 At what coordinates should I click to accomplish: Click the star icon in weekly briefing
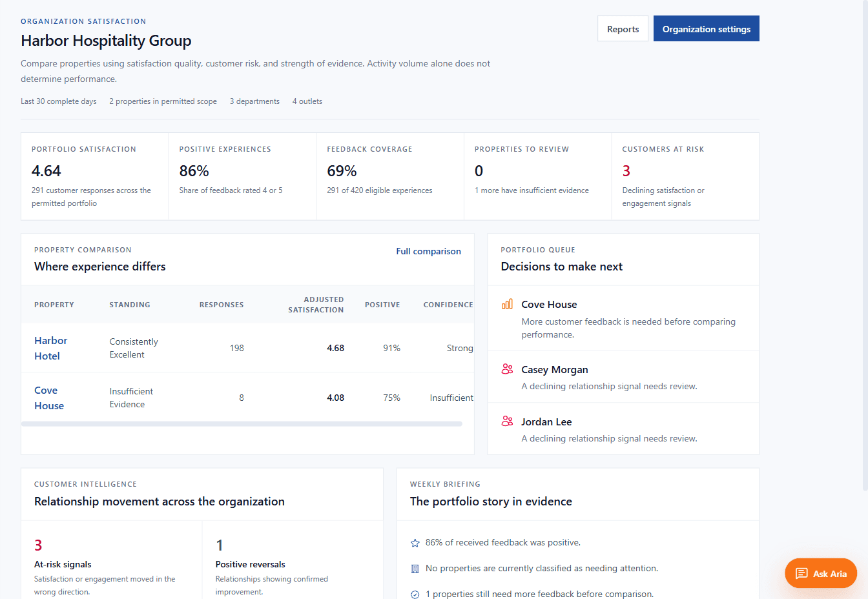pyautogui.click(x=415, y=543)
